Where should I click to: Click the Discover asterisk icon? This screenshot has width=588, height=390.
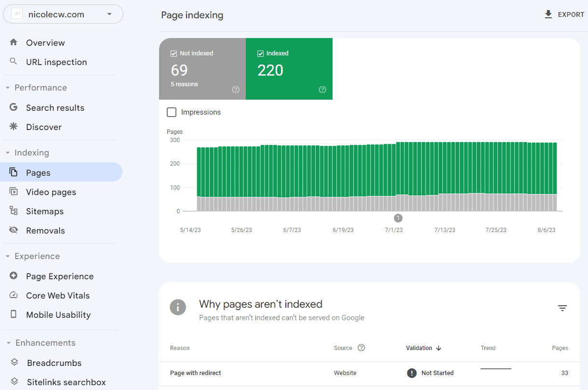[13, 127]
